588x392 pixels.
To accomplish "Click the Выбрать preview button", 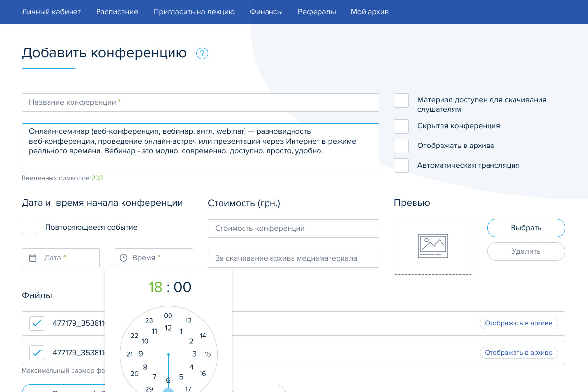I will click(x=526, y=228).
